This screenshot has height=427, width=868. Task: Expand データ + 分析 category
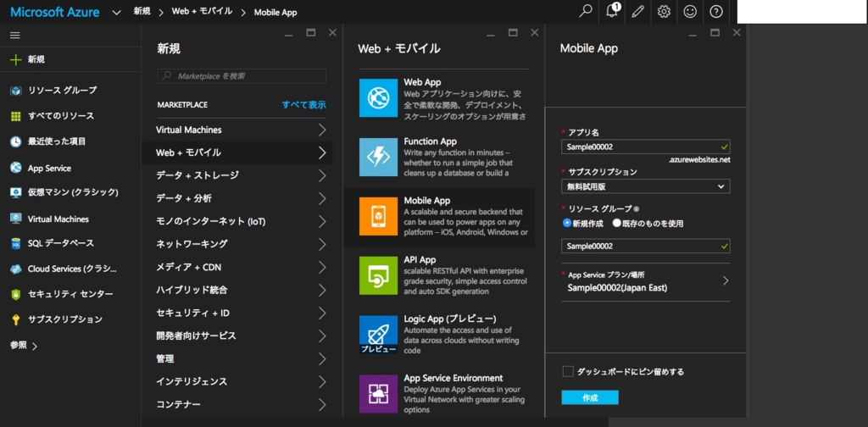pyautogui.click(x=322, y=198)
